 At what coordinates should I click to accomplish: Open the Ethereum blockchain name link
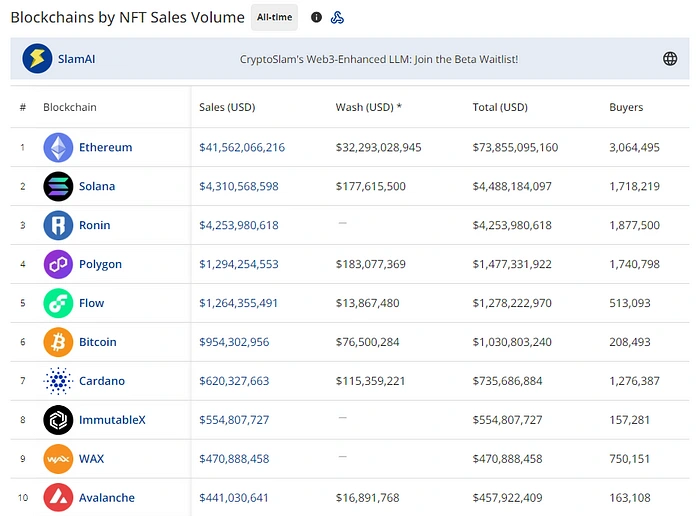click(x=105, y=148)
